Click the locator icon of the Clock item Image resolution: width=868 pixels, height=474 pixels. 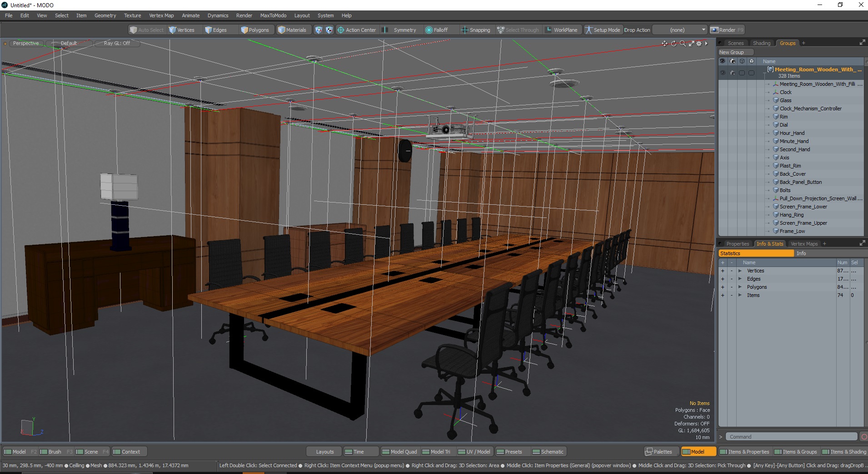pos(776,92)
